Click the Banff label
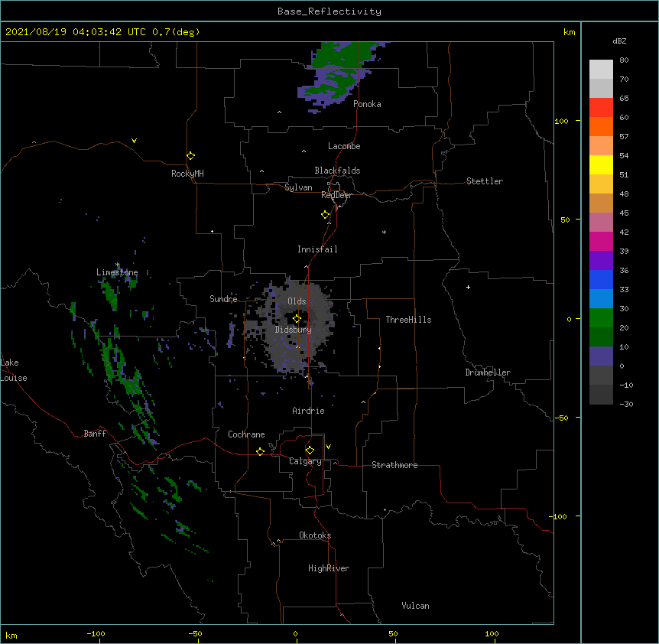Viewport: 659px width, 644px height. [x=95, y=434]
